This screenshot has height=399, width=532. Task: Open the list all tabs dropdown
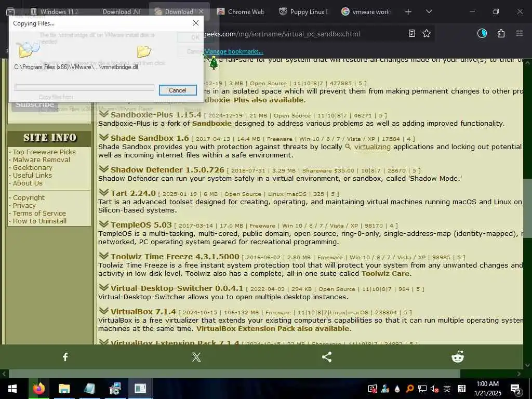pos(429,11)
